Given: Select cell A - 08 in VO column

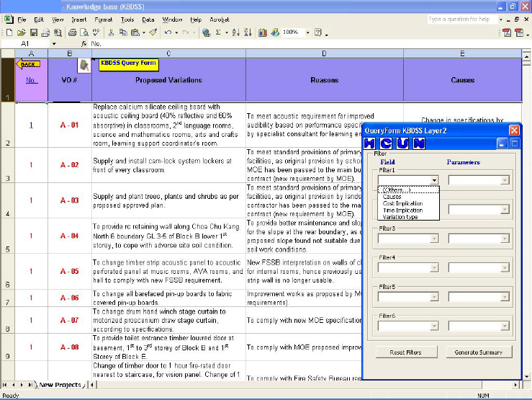Looking at the screenshot, I should click(x=70, y=347).
